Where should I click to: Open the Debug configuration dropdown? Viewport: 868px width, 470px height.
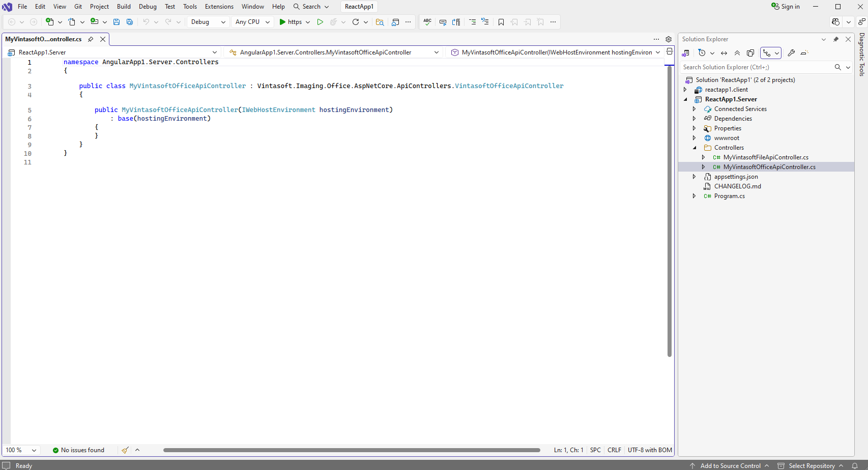click(x=208, y=22)
